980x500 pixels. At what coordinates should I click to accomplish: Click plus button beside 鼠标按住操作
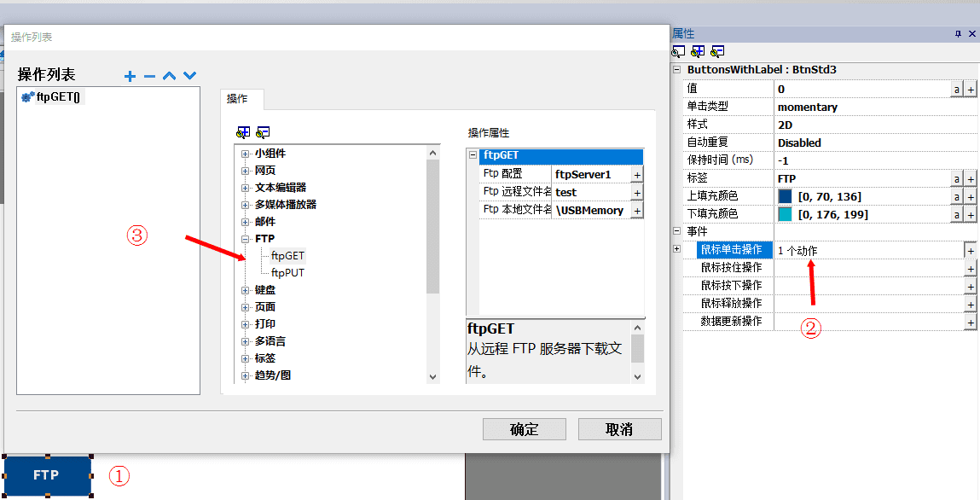pos(970,268)
